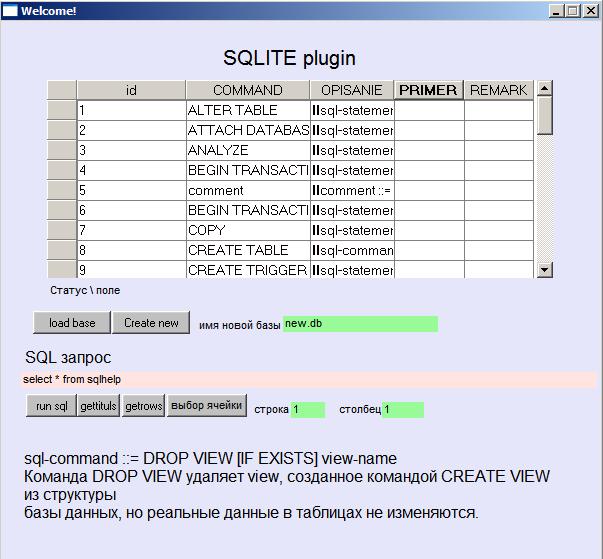Click the window system icon in title bar
The width and height of the screenshot is (603, 559).
coord(10,11)
